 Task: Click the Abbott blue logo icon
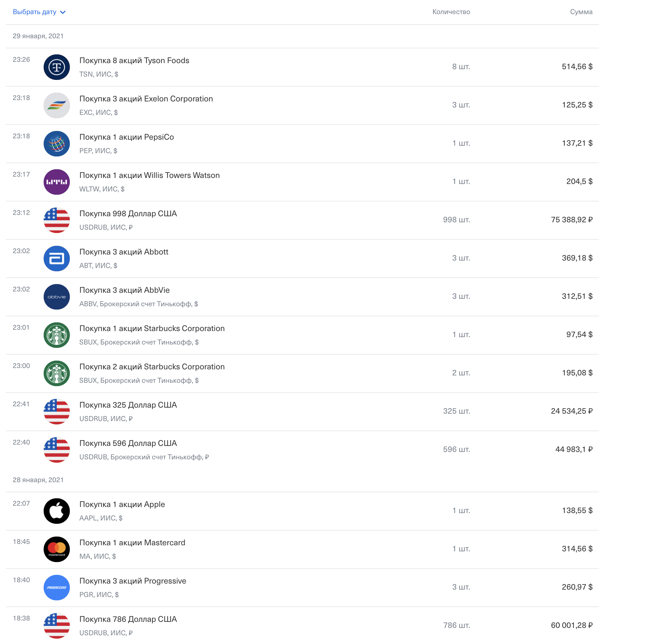tap(57, 259)
